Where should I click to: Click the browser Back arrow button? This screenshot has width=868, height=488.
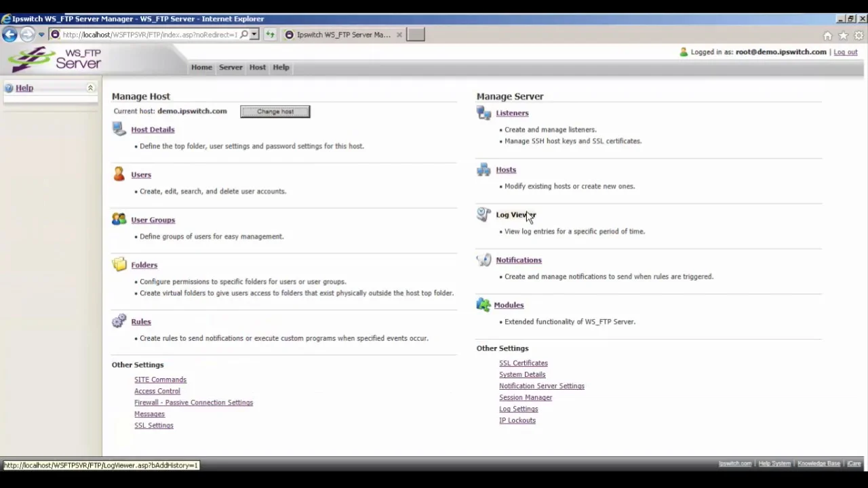[x=9, y=35]
